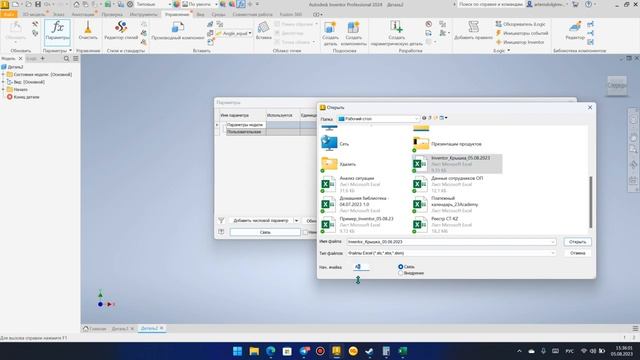The height and width of the screenshot is (360, 640).
Task: Switch to the Вид ribbon tab
Action: (x=200, y=14)
